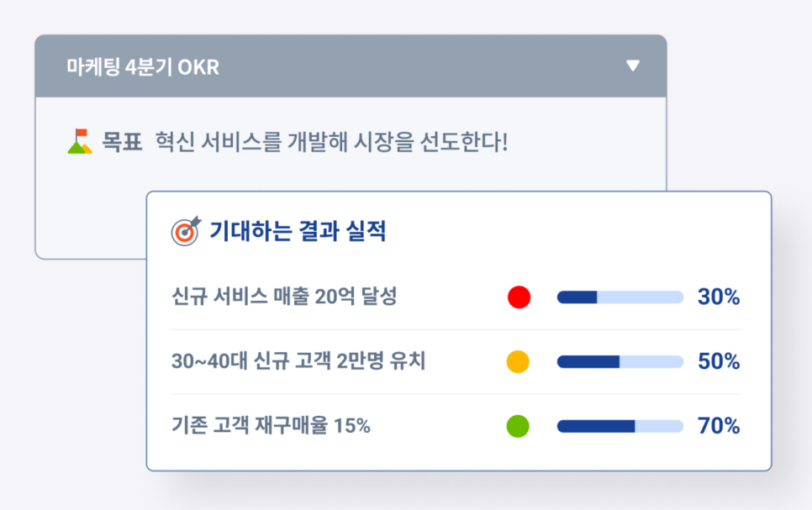This screenshot has height=510, width=812.
Task: Click the 마케팅 4분기 OKR header title
Action: click(x=143, y=66)
